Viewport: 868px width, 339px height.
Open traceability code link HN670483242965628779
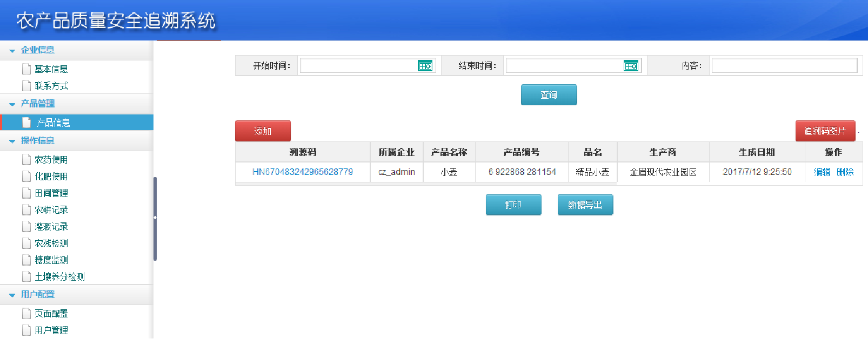303,172
